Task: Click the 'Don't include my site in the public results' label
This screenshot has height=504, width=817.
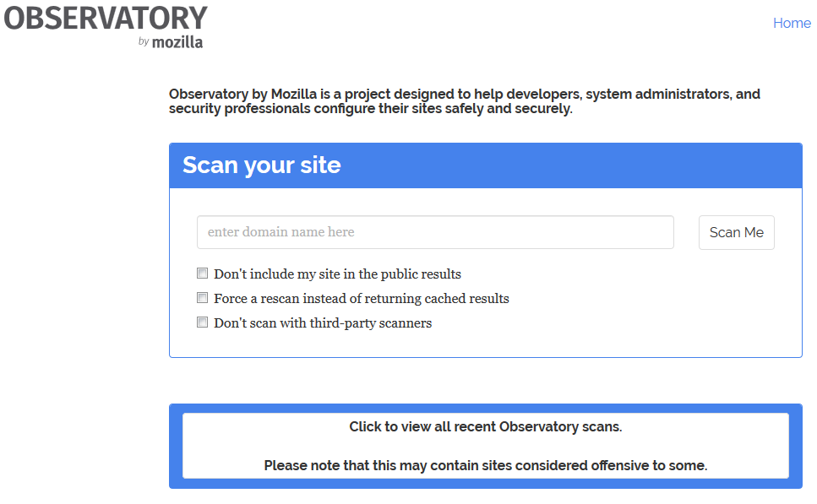Action: pyautogui.click(x=337, y=274)
